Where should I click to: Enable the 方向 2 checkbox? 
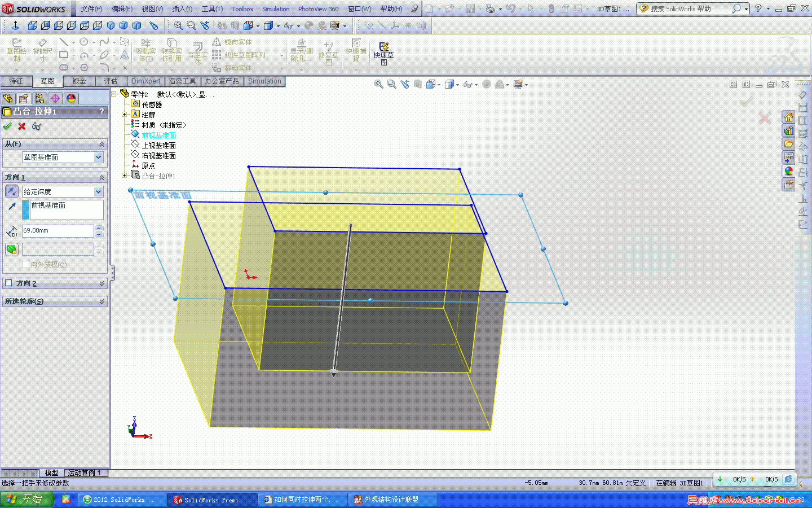click(x=8, y=283)
